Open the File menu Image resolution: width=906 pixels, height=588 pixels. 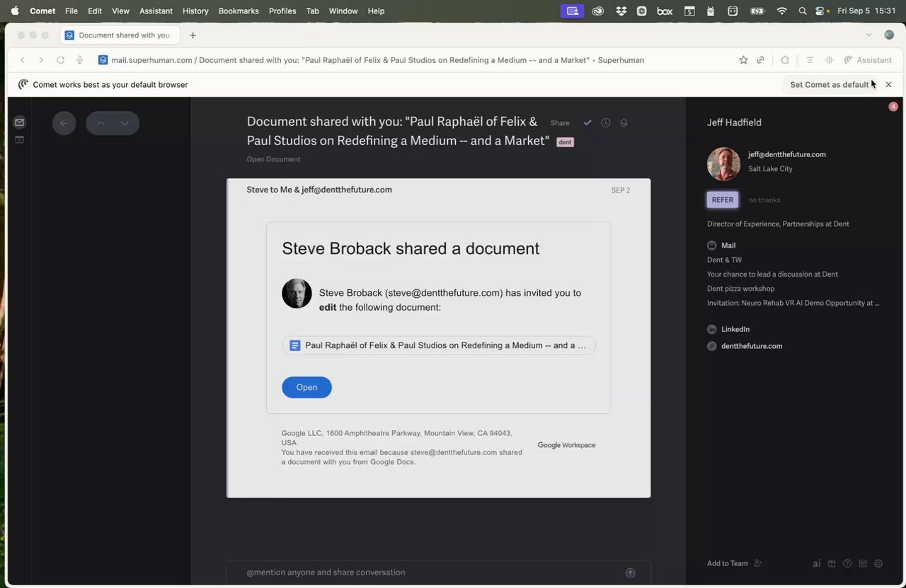coord(71,11)
